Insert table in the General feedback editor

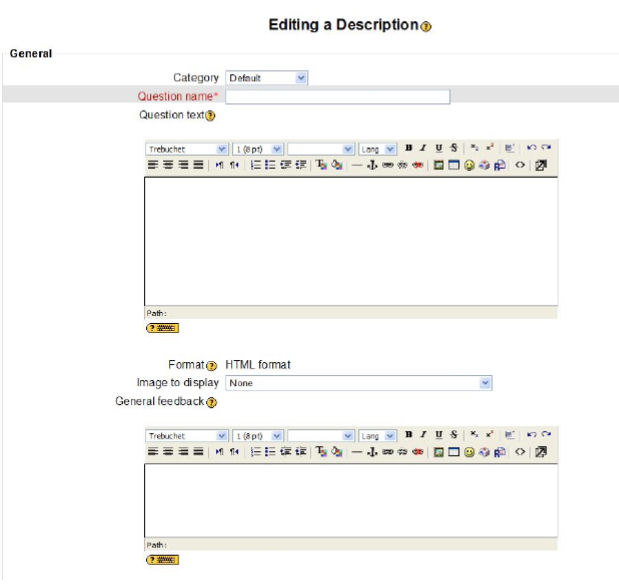pos(454,453)
